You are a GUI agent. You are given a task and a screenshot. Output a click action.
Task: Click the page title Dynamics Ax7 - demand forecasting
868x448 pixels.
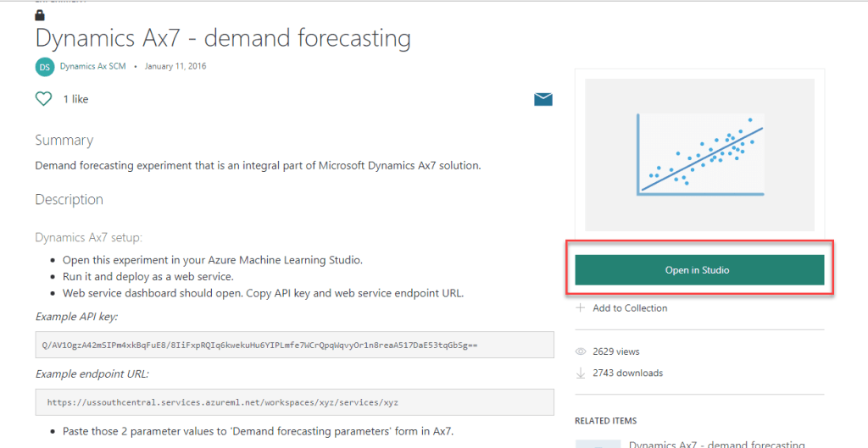(223, 38)
